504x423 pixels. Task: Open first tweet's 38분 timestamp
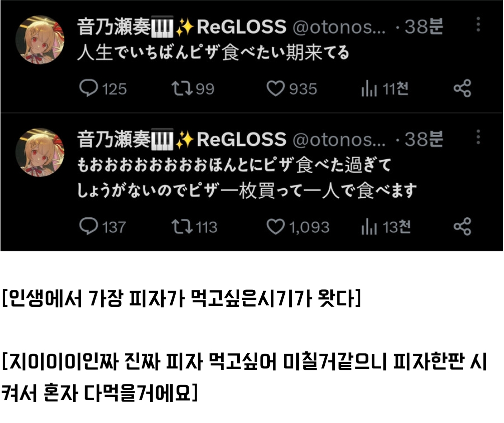coord(424,27)
